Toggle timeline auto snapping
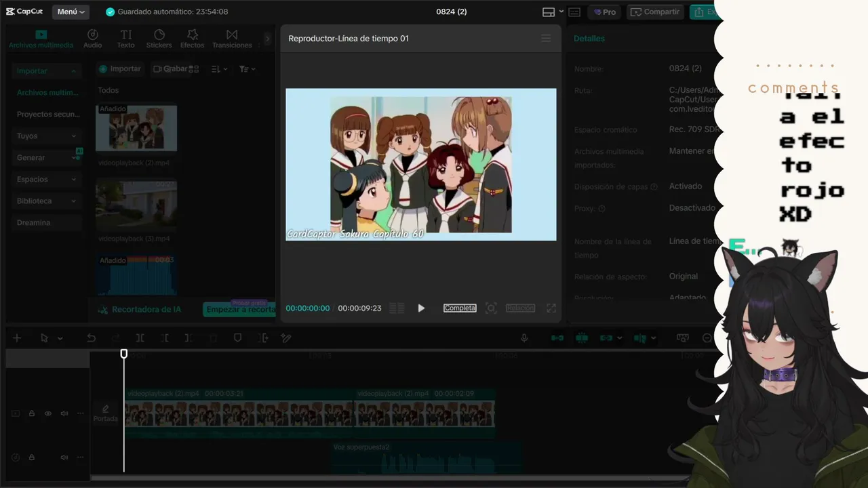The height and width of the screenshot is (488, 868). coord(582,338)
